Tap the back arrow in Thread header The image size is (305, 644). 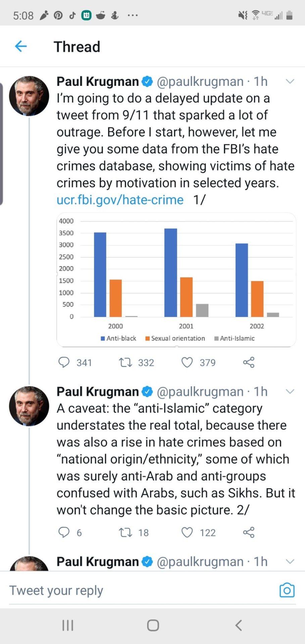click(21, 46)
